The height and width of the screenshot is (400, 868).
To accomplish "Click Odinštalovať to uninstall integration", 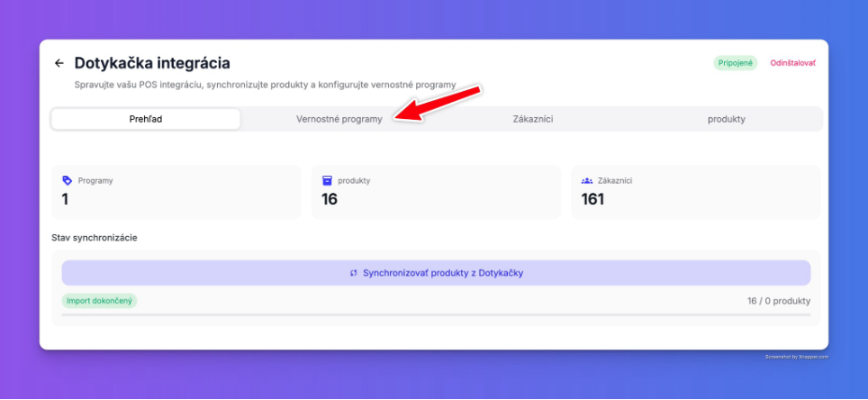I will pos(792,63).
